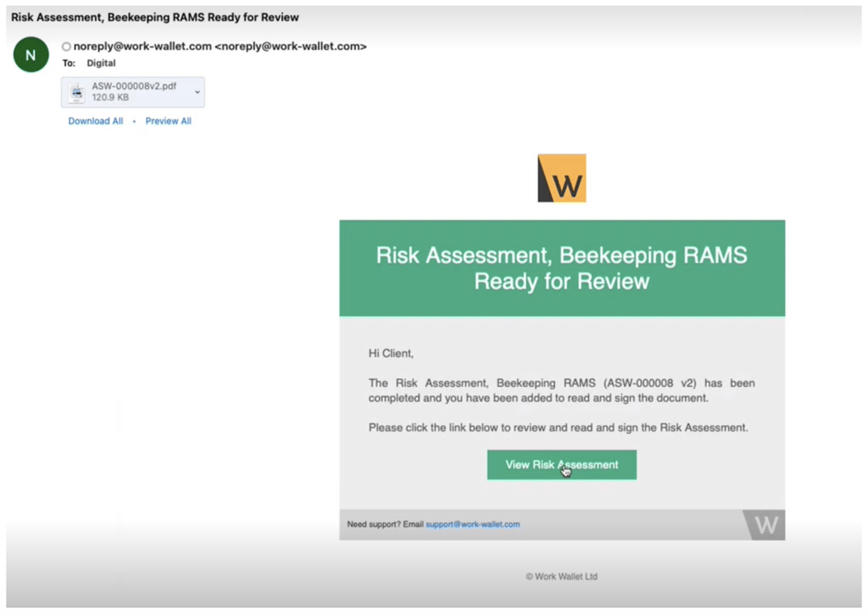Click the noreply@work-wallet.com sender address

[x=136, y=47]
